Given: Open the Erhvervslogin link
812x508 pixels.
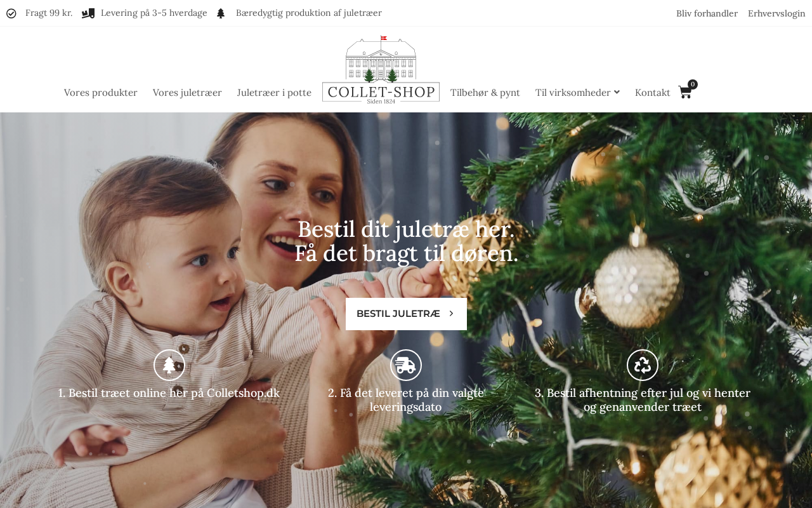Looking at the screenshot, I should (x=776, y=13).
